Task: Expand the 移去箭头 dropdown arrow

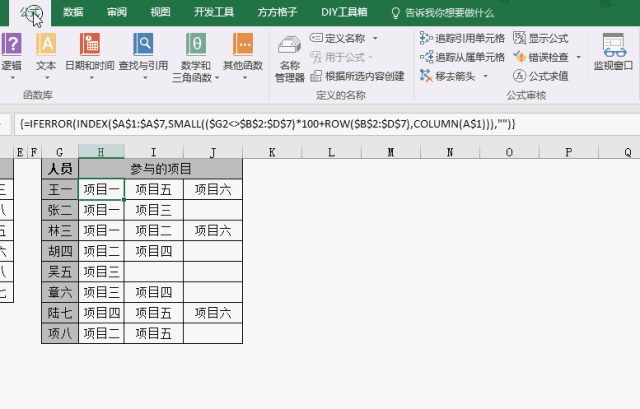Action: coord(487,76)
